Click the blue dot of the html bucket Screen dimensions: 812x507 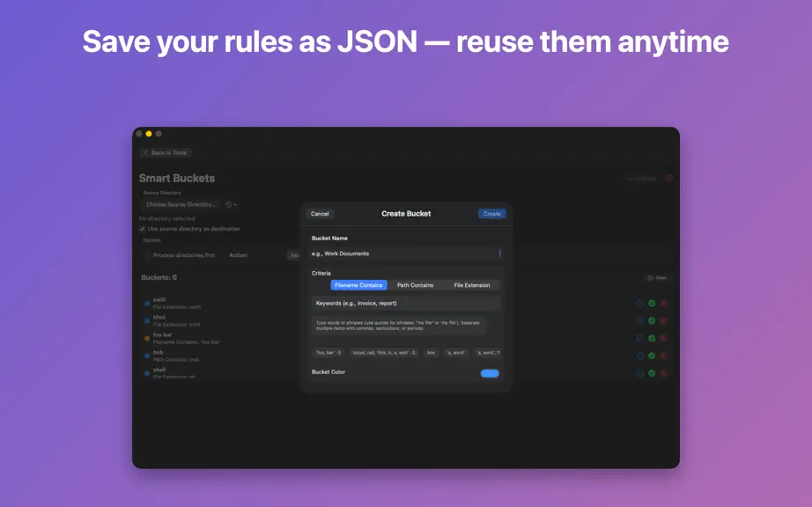[147, 320]
